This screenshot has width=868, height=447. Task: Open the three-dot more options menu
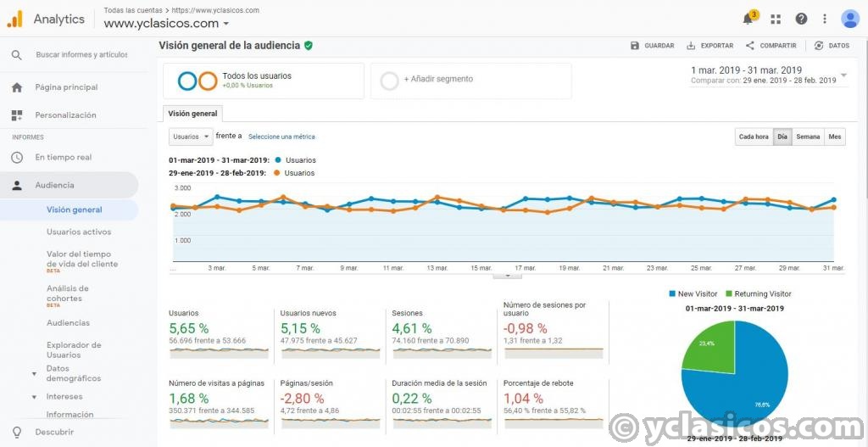[825, 19]
